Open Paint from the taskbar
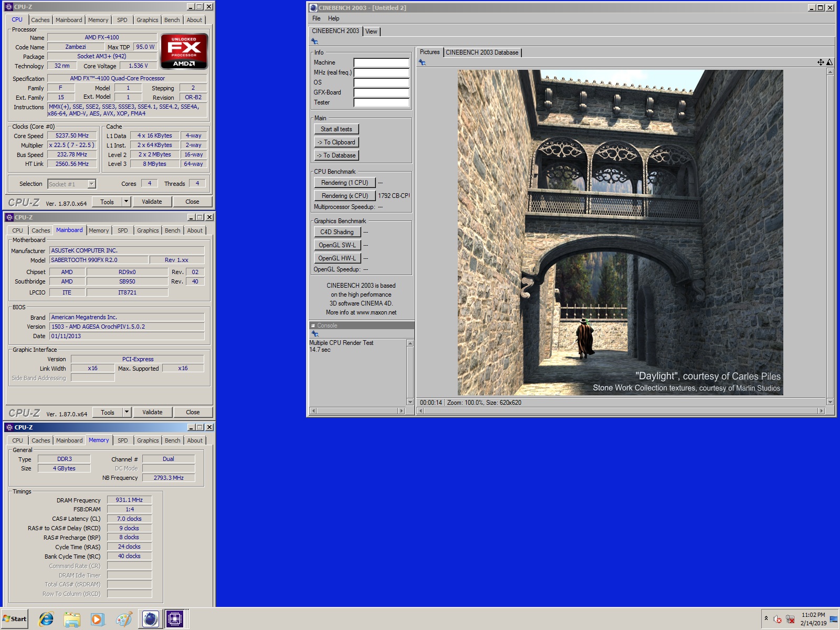Viewport: 840px width, 630px height. coord(124,619)
